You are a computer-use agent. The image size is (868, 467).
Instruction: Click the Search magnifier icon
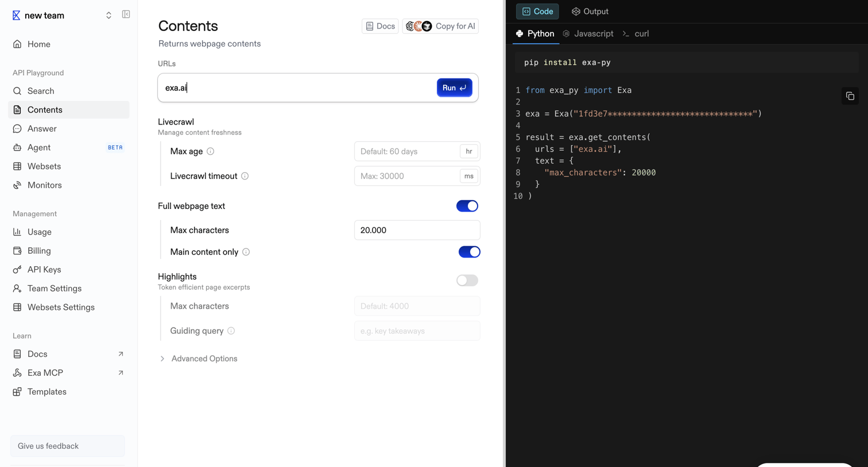click(x=17, y=91)
